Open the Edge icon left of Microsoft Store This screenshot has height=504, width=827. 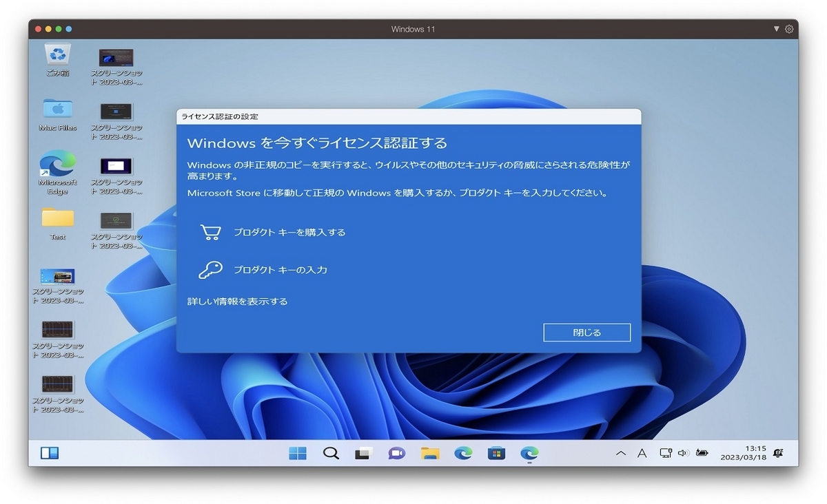(463, 453)
